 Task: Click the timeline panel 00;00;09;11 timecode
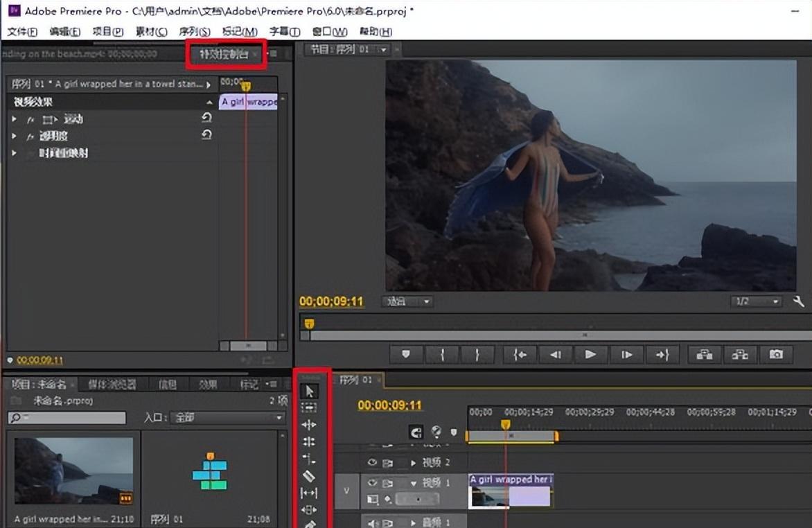pos(390,405)
